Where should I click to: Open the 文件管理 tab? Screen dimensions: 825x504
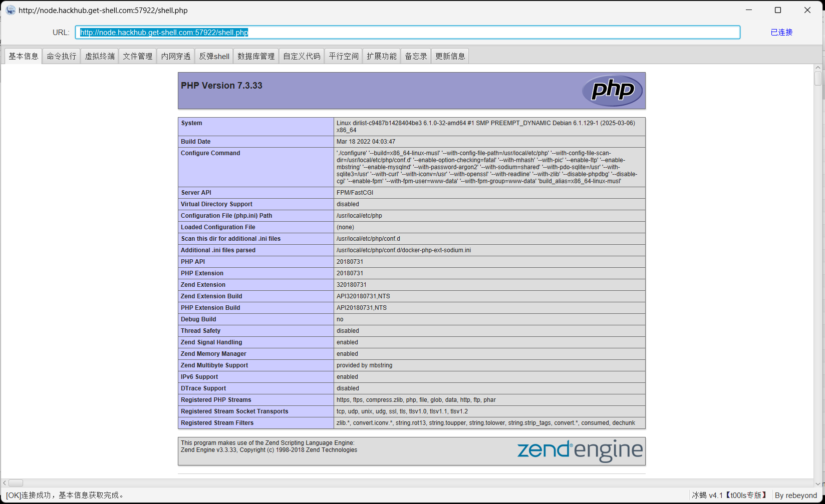pyautogui.click(x=138, y=56)
